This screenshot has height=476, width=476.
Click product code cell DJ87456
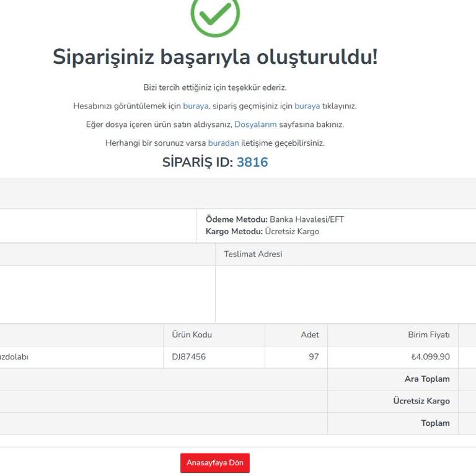tap(189, 357)
